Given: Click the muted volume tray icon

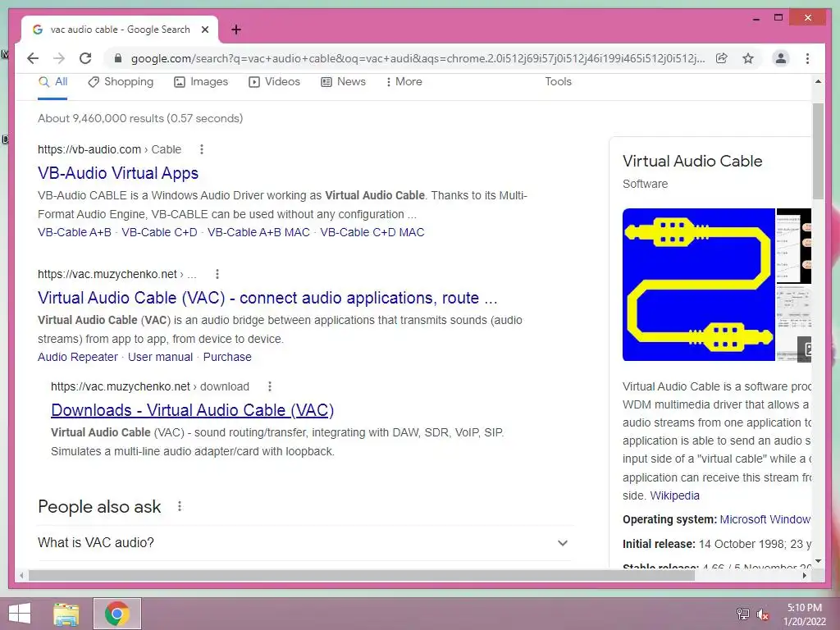Looking at the screenshot, I should pyautogui.click(x=762, y=614).
